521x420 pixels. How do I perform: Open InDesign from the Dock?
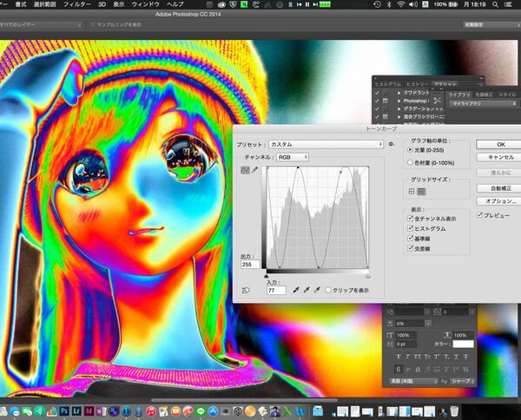(89, 411)
